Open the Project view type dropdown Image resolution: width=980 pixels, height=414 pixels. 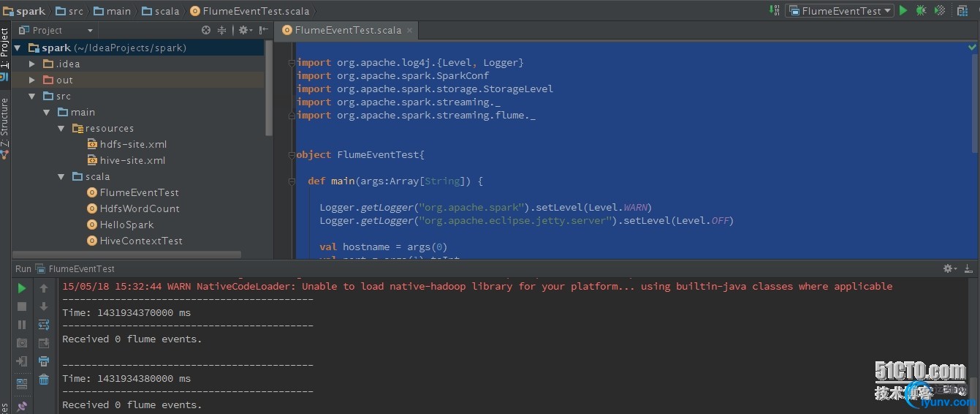(90, 30)
